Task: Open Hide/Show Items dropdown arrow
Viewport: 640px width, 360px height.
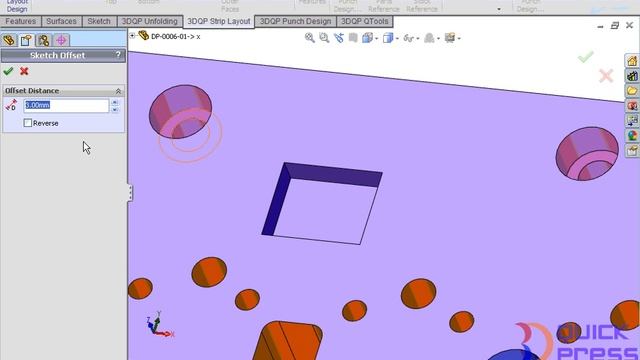Action: (x=418, y=39)
